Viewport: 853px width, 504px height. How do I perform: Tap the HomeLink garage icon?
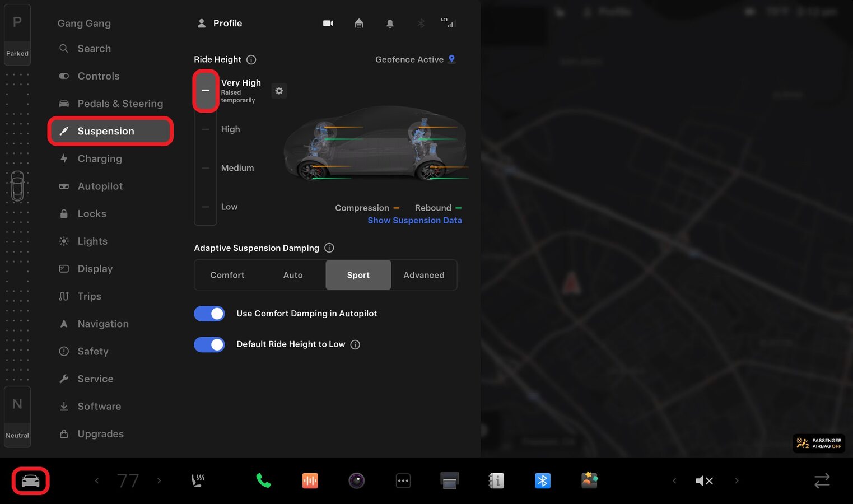(359, 24)
